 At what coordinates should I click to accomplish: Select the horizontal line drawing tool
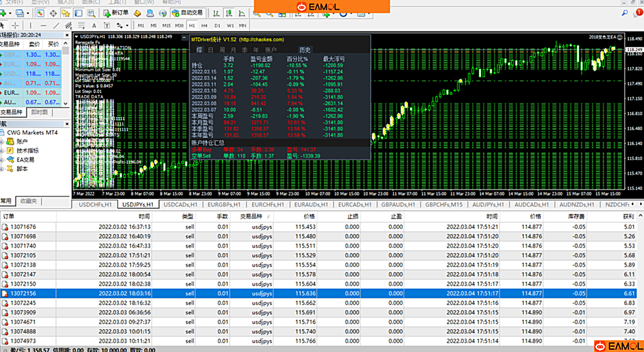click(x=43, y=25)
